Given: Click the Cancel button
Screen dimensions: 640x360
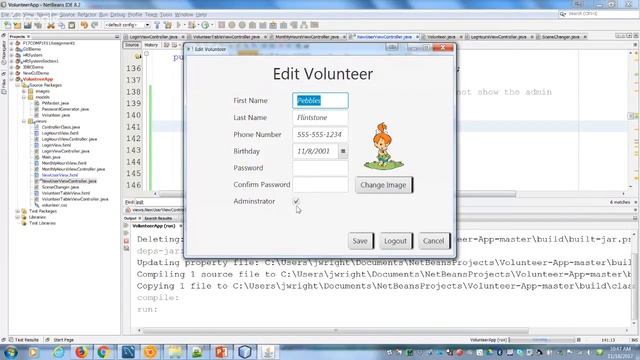Looking at the screenshot, I should click(x=434, y=241).
